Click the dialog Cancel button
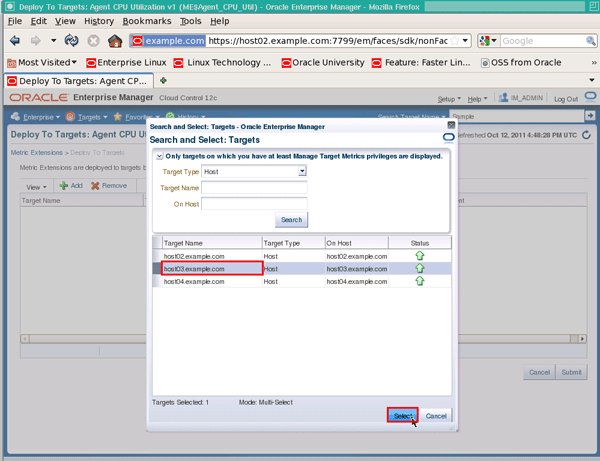Viewport: 600px width, 461px height. coord(436,416)
